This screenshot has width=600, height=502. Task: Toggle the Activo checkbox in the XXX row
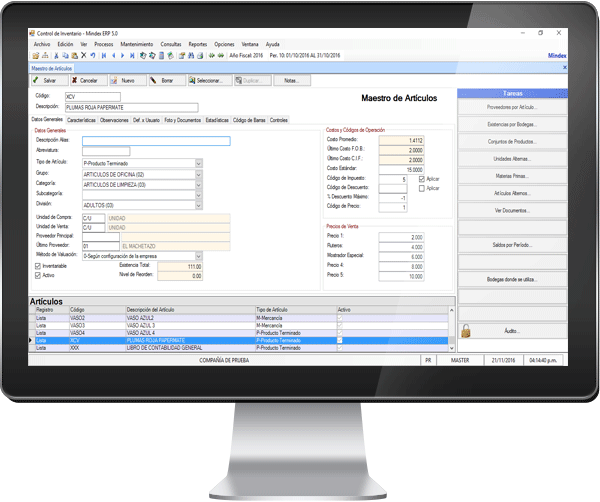pos(340,348)
